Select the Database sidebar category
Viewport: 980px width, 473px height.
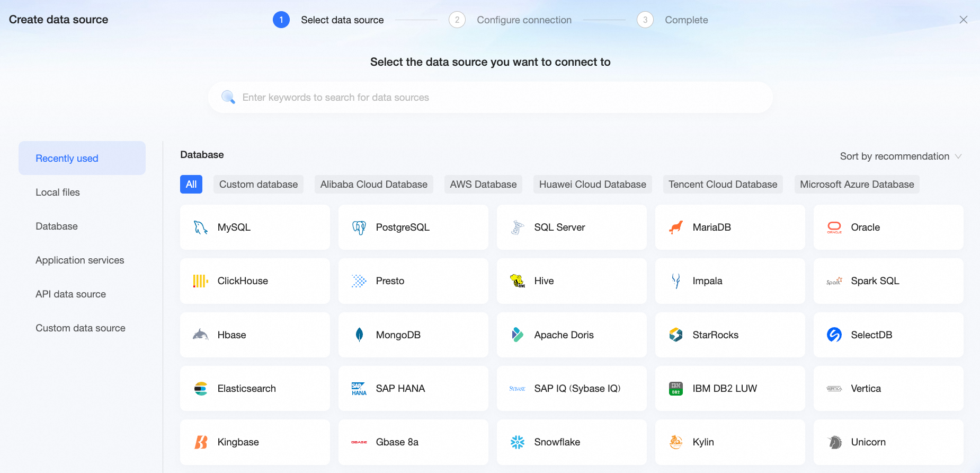point(82,226)
